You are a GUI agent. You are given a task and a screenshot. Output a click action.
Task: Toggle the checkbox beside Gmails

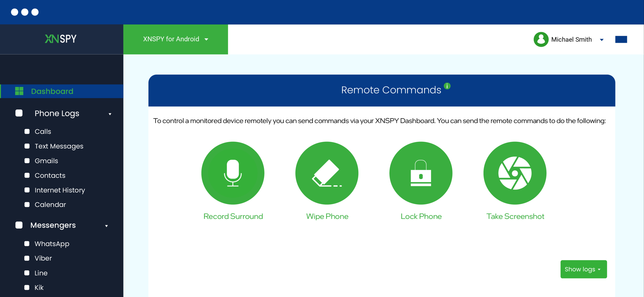(27, 161)
